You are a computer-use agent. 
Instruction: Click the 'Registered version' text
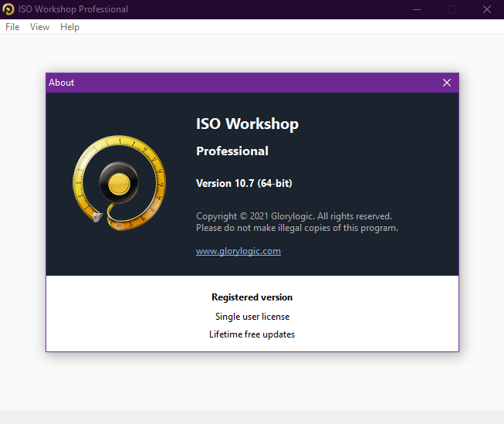[x=252, y=297]
